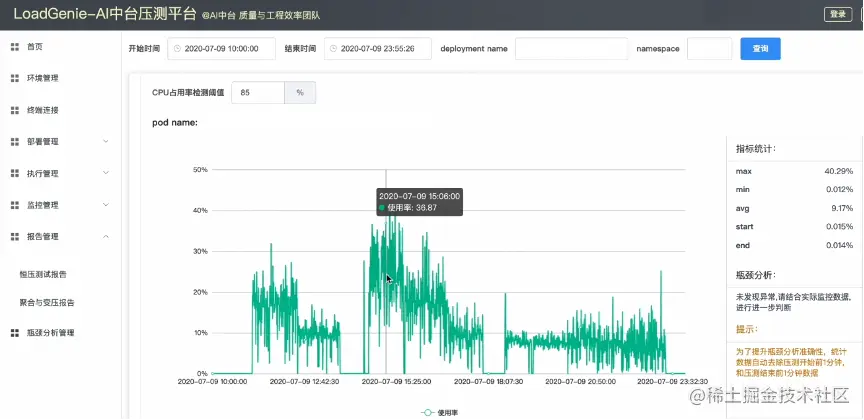Viewport: 864px width, 420px height.
Task: Click the 报告管理 grid icon
Action: (x=15, y=236)
